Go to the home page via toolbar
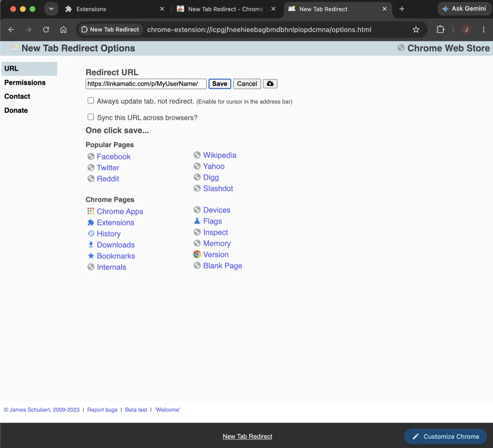Screen dimensions: 493x448 click(63, 30)
